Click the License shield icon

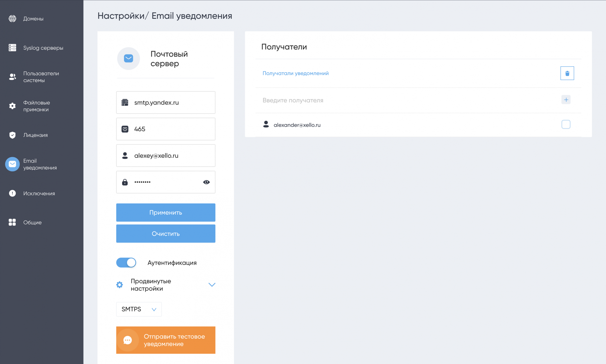[12, 135]
